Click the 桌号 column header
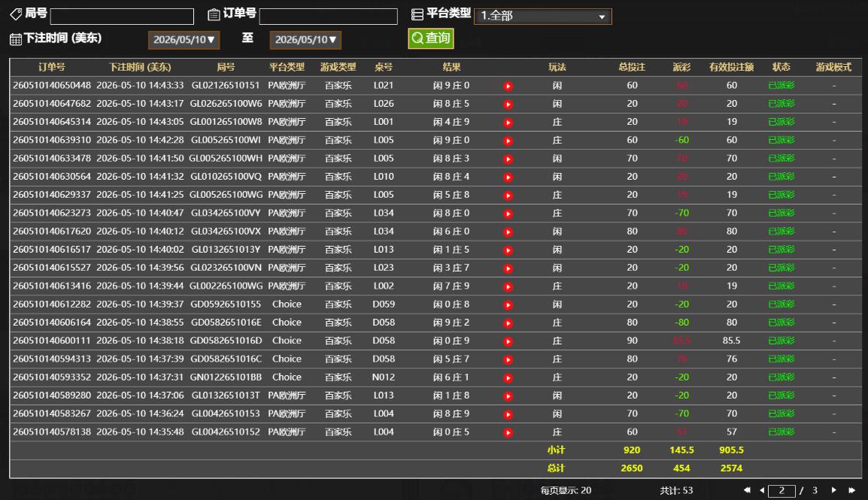 384,67
